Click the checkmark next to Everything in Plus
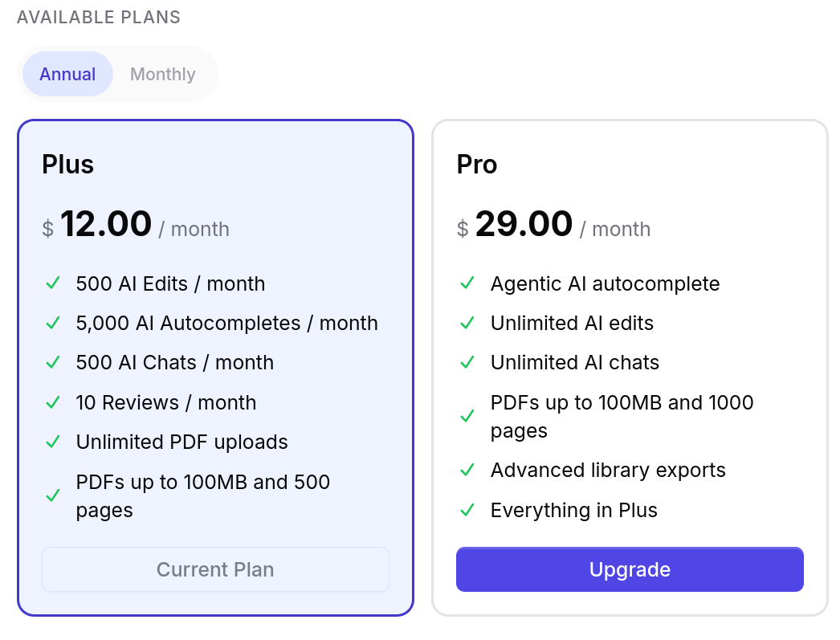Image resolution: width=840 pixels, height=640 pixels. (467, 510)
